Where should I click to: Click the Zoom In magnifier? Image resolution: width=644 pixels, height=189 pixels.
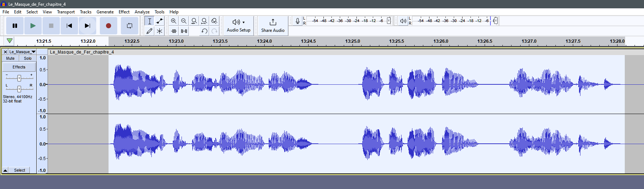click(x=174, y=21)
